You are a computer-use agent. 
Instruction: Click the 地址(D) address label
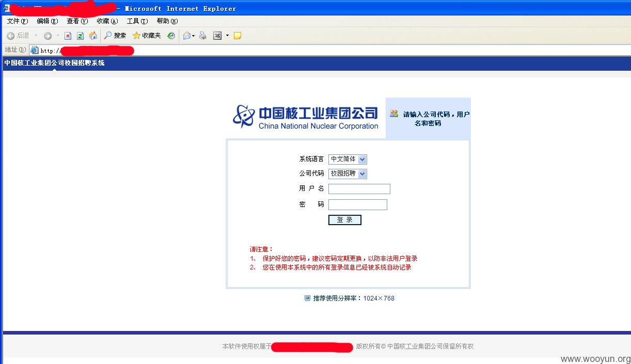(x=15, y=50)
